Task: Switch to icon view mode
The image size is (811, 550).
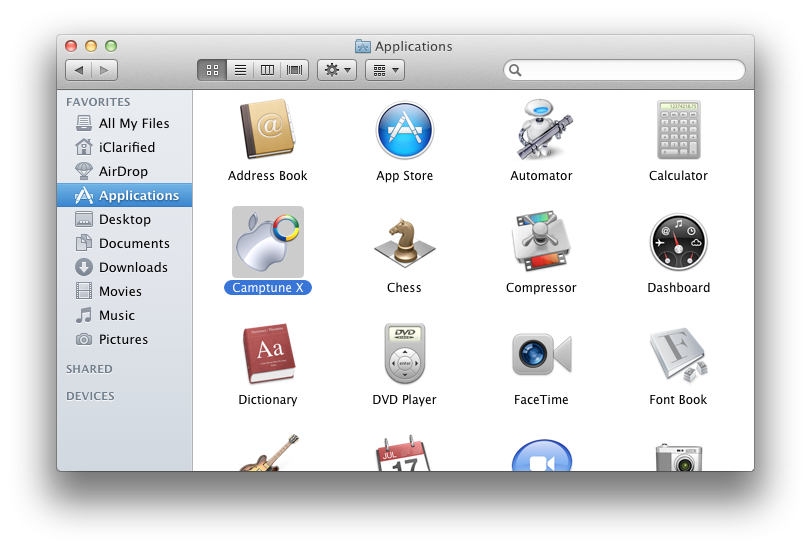Action: [x=212, y=70]
